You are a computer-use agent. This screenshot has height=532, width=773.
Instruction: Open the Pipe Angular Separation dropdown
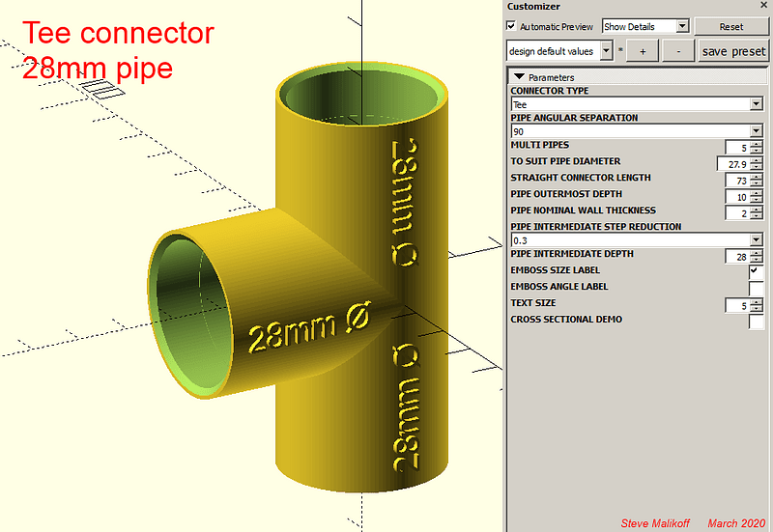tap(637, 131)
